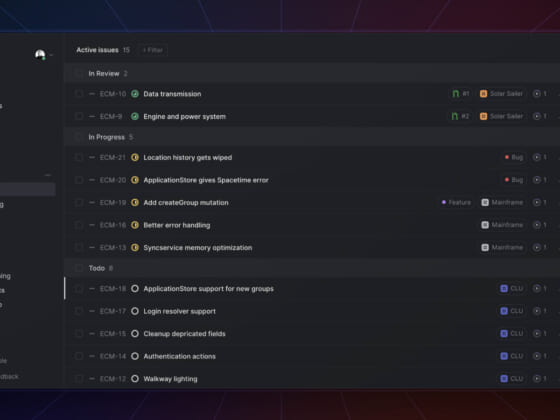
Task: Click the Solar Sailer project label on ECM-9
Action: (501, 116)
